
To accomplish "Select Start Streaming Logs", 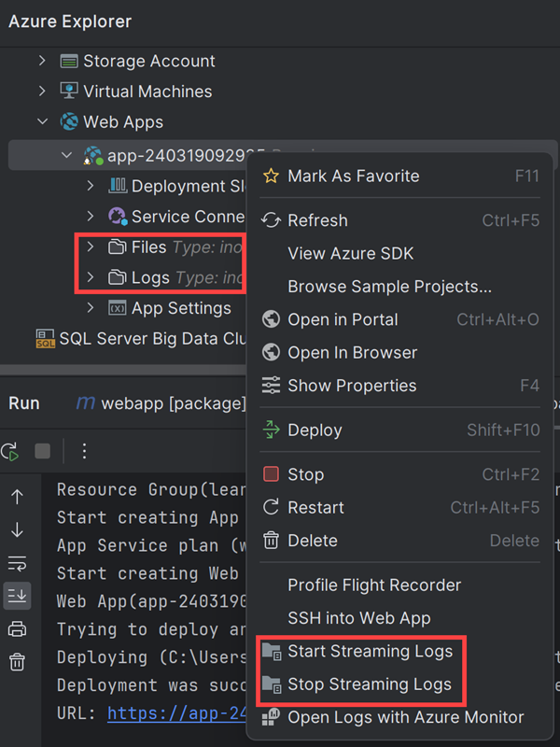I will 400,651.
